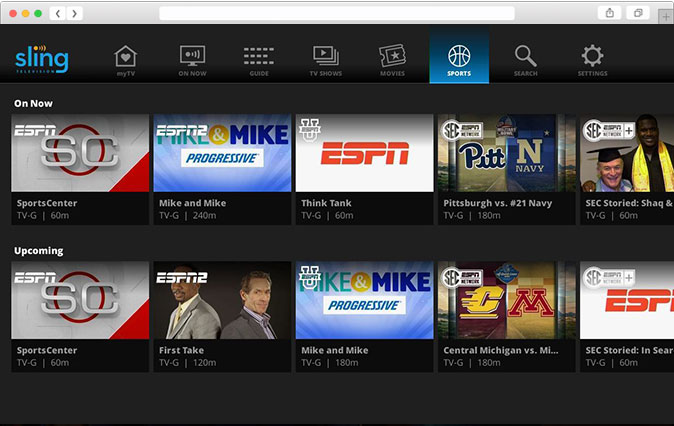The image size is (674, 426).
Task: Play Pittsburgh vs. #21 Navy thumbnail
Action: pyautogui.click(x=507, y=153)
